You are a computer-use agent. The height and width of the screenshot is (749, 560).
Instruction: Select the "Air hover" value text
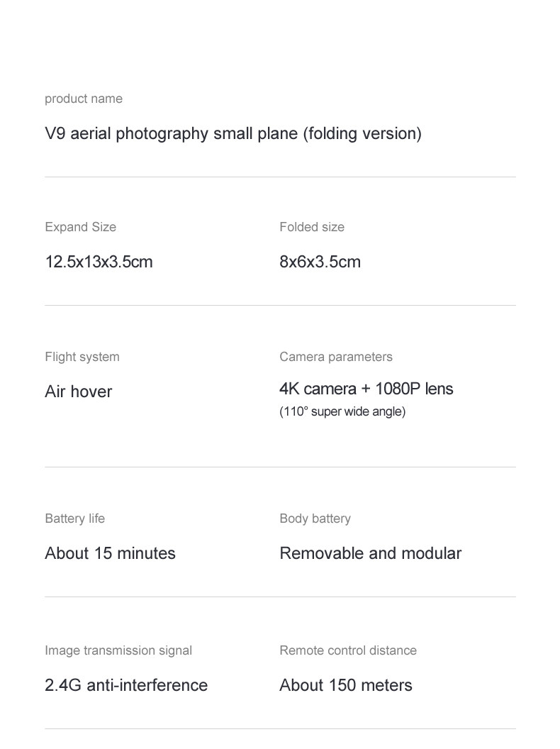click(x=78, y=392)
